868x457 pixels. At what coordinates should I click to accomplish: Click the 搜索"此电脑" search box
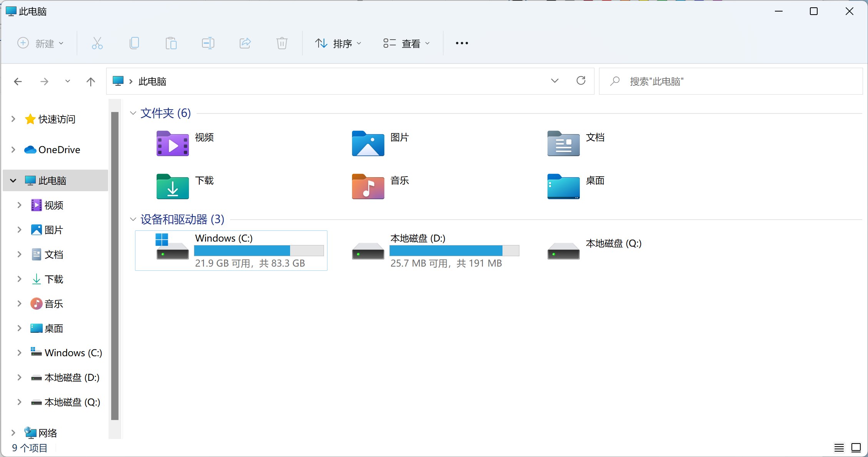[731, 81]
